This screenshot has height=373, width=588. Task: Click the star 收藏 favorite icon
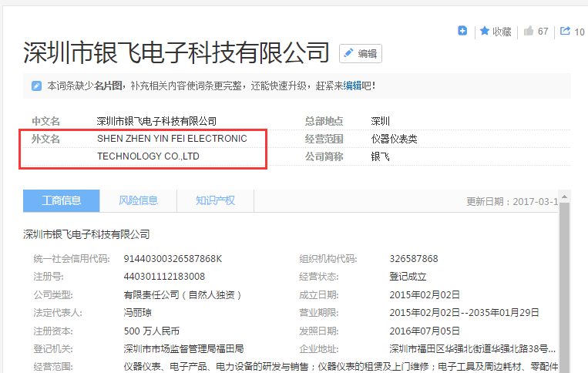(485, 31)
